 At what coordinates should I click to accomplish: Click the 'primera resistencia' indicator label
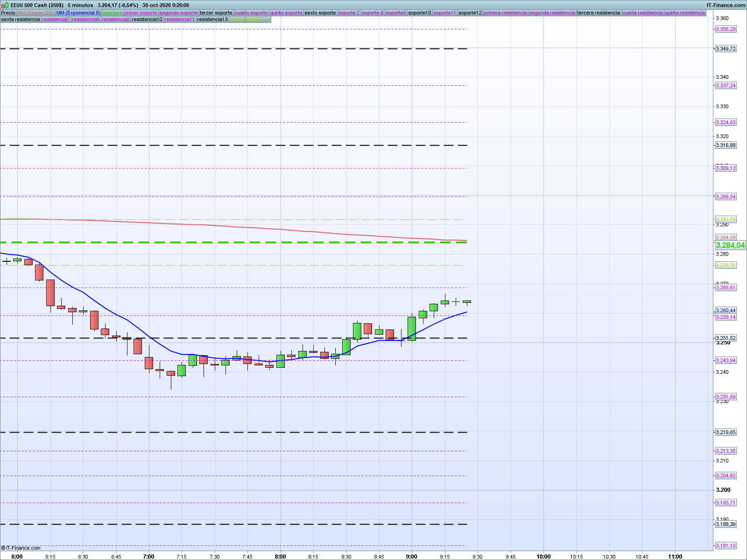click(505, 13)
